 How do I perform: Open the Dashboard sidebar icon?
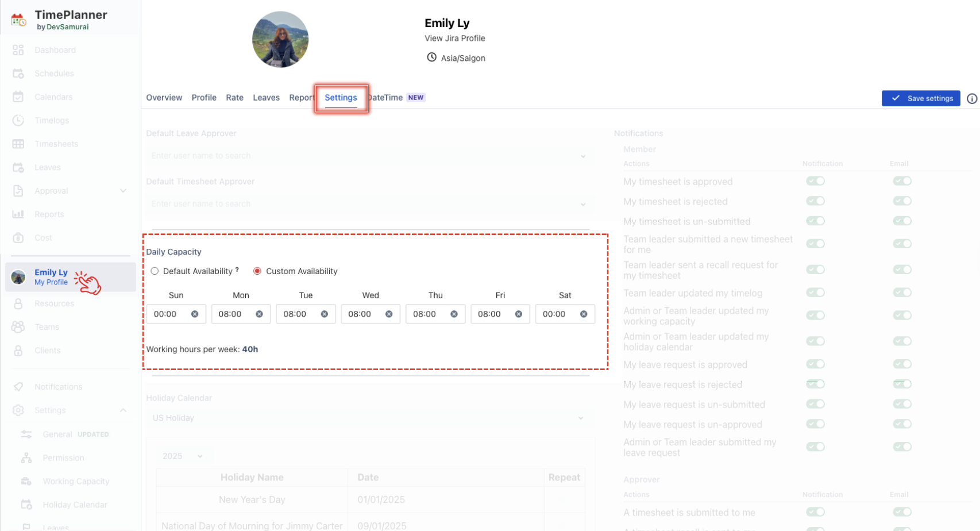(18, 50)
